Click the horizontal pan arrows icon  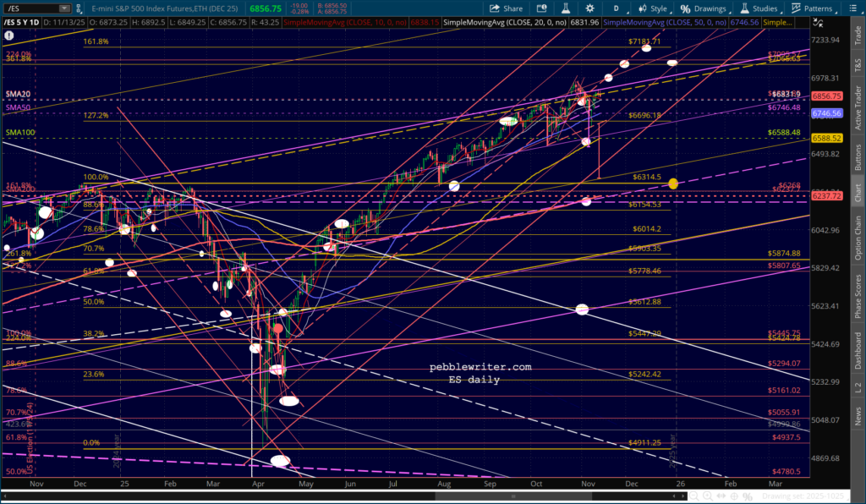[721, 496]
